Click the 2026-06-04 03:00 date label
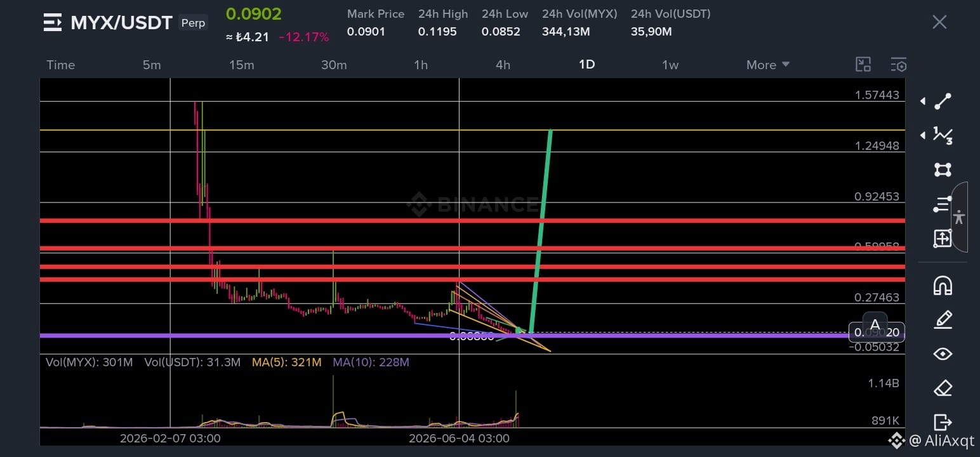The height and width of the screenshot is (457, 980). (459, 439)
